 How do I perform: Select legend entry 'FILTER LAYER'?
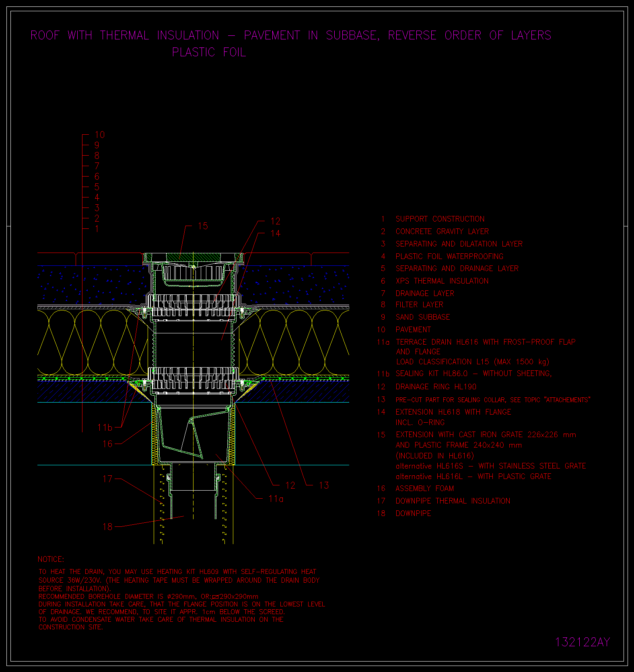pyautogui.click(x=420, y=305)
